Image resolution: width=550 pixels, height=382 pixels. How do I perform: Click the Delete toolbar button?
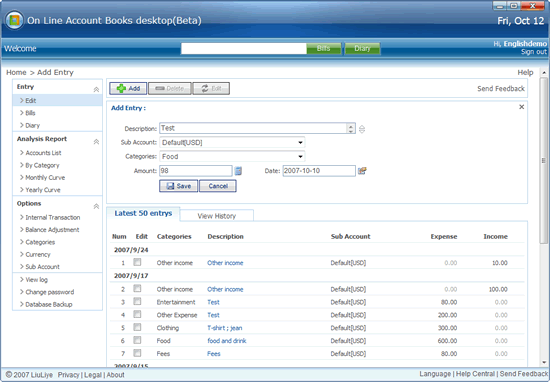170,88
